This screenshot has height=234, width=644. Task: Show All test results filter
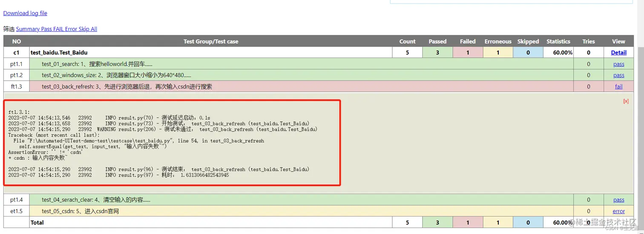94,29
